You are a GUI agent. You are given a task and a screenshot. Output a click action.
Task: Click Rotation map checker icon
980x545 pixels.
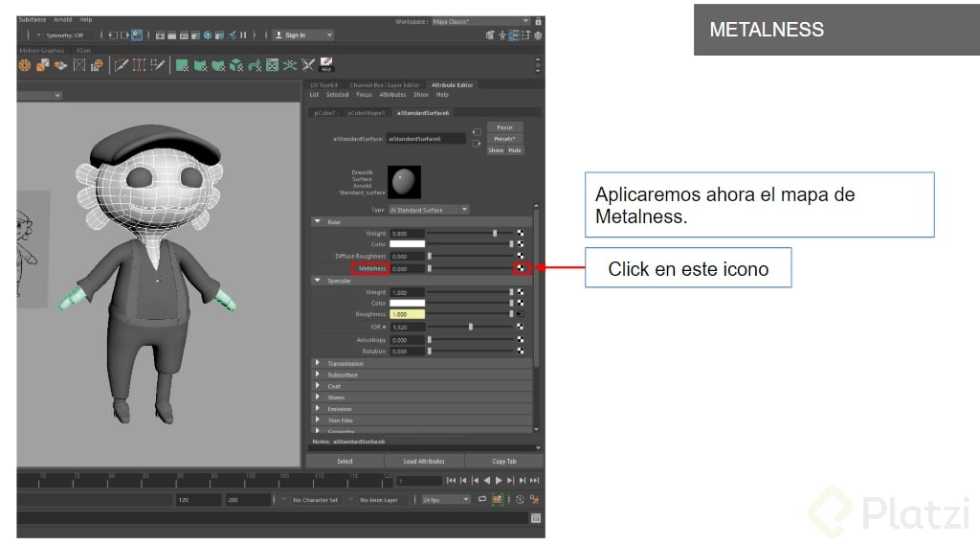pos(520,351)
